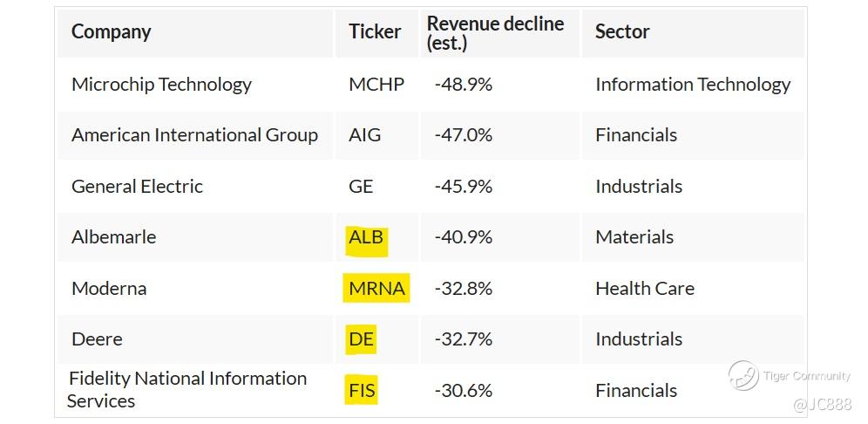
Task: Click the Ticker column header
Action: point(375,32)
